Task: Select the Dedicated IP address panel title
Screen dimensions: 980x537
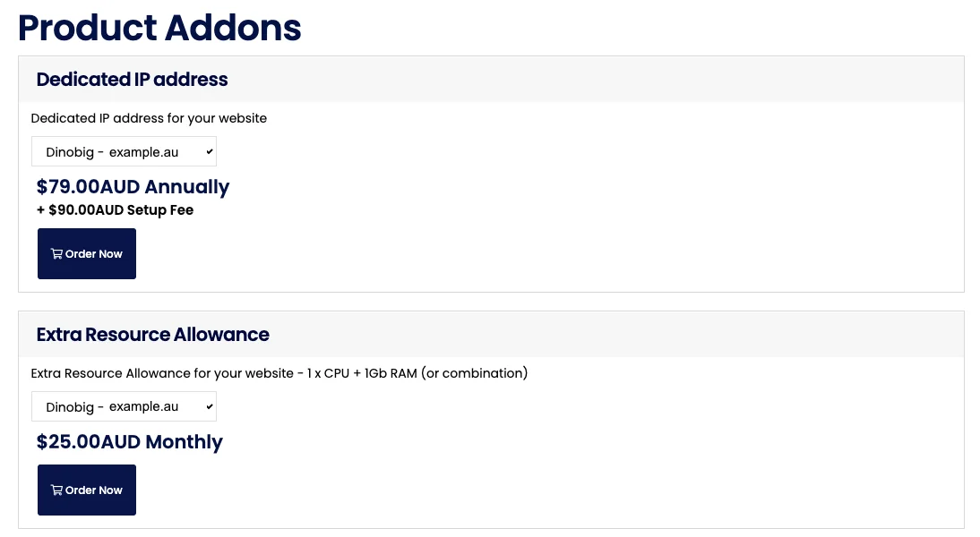Action: 132,80
